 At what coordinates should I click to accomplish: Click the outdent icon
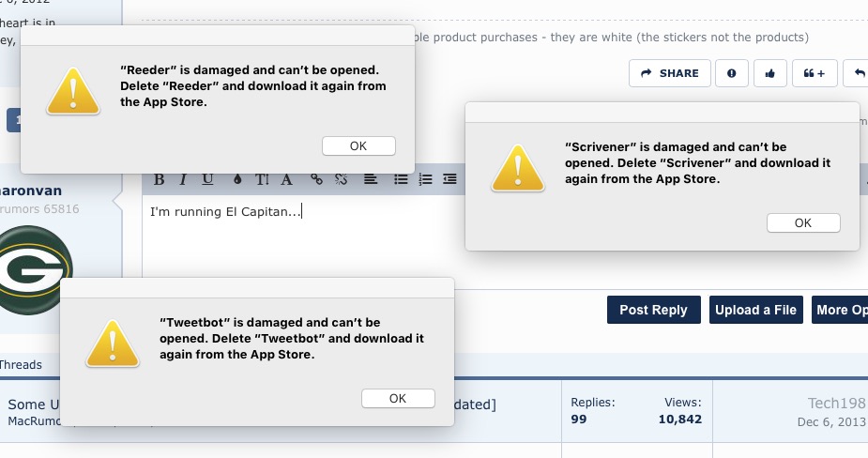(450, 178)
